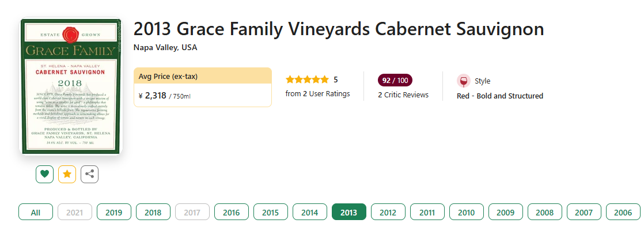The width and height of the screenshot is (644, 227).
Task: Click the green heart favorite icon
Action: pos(44,174)
